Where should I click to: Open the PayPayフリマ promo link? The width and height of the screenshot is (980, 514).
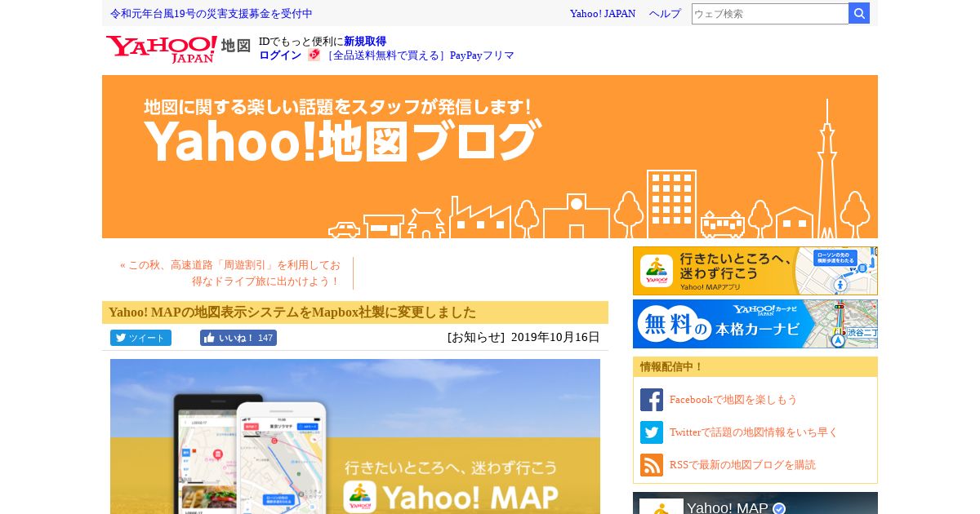point(421,55)
